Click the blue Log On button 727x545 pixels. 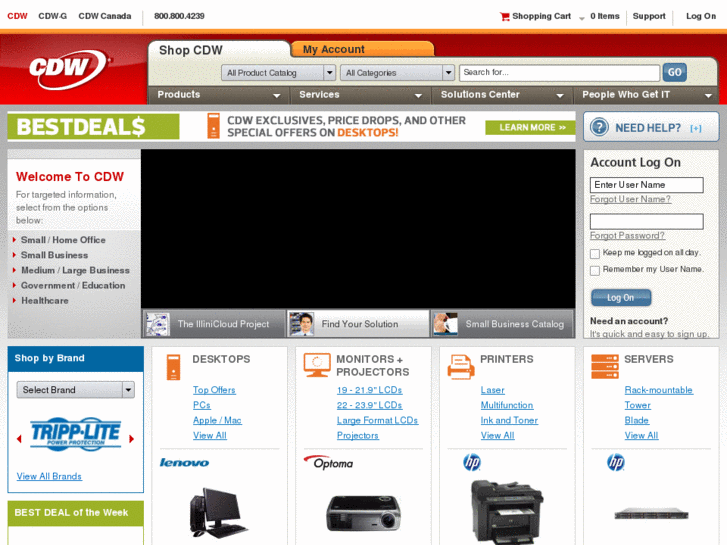coord(621,298)
